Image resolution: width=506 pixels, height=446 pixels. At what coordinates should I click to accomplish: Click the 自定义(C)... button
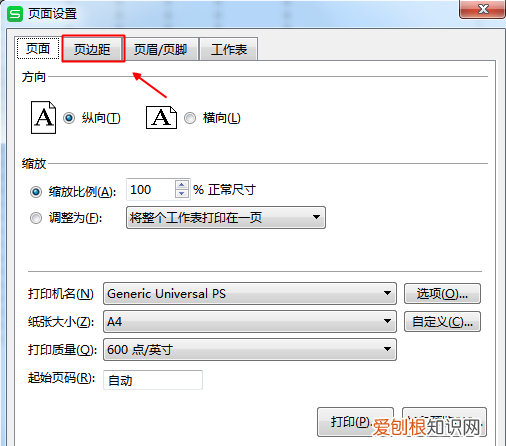tap(442, 322)
